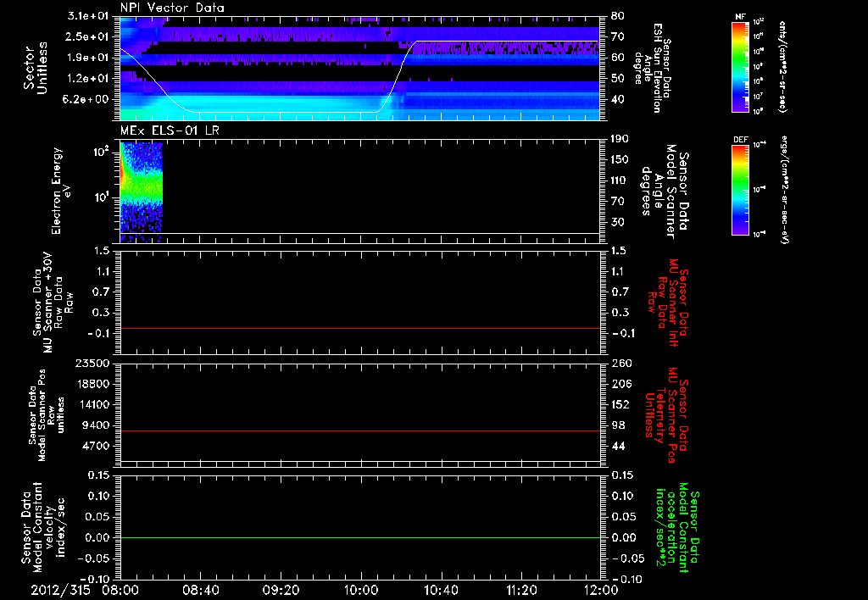This screenshot has width=868, height=600.
Task: Click the "2.5e+01" sector axis value
Action: tap(87, 36)
